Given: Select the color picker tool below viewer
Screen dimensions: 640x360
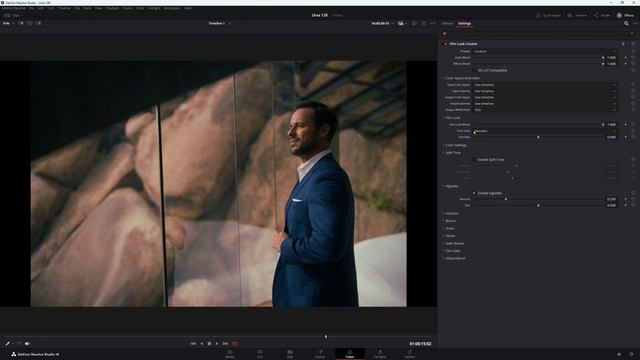Looking at the screenshot, I should pos(7,344).
